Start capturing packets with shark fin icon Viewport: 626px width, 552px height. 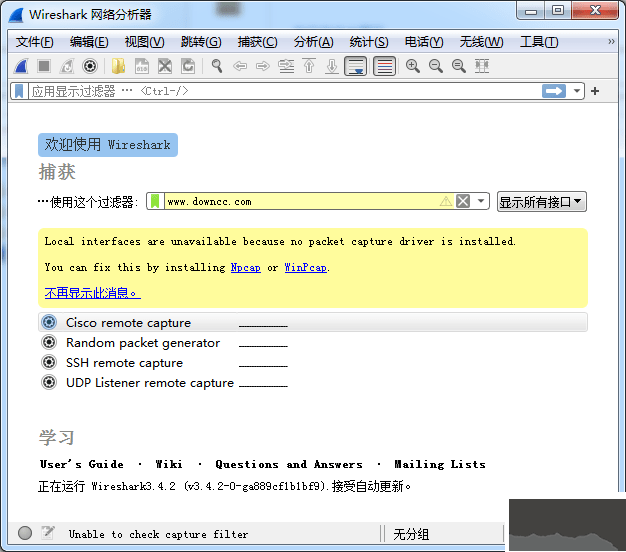(21, 66)
